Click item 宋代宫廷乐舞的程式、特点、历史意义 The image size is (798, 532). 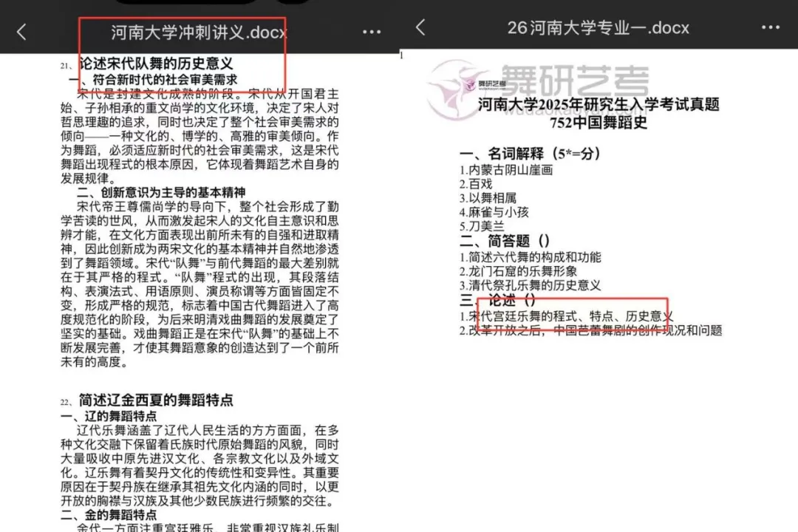point(570,317)
